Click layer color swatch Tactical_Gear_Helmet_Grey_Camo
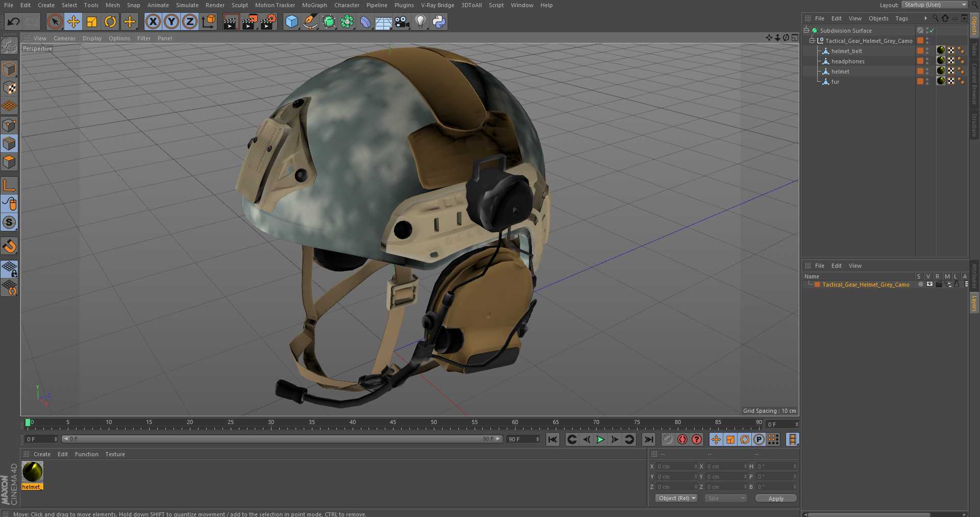The height and width of the screenshot is (517, 980). pos(817,285)
